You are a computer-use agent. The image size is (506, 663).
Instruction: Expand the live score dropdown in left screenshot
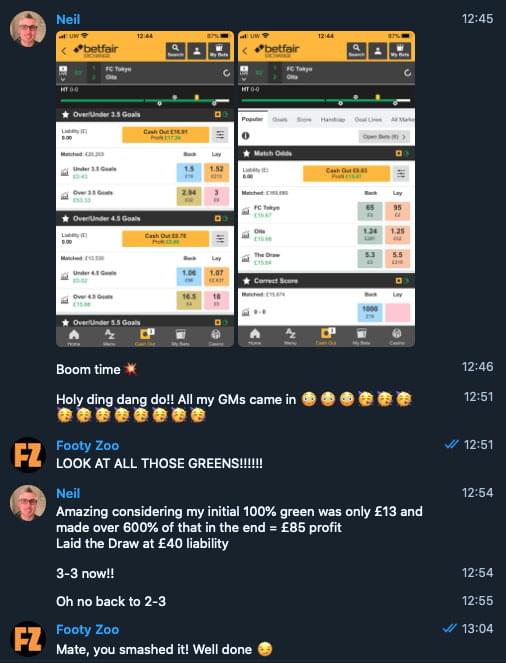[x=63, y=74]
